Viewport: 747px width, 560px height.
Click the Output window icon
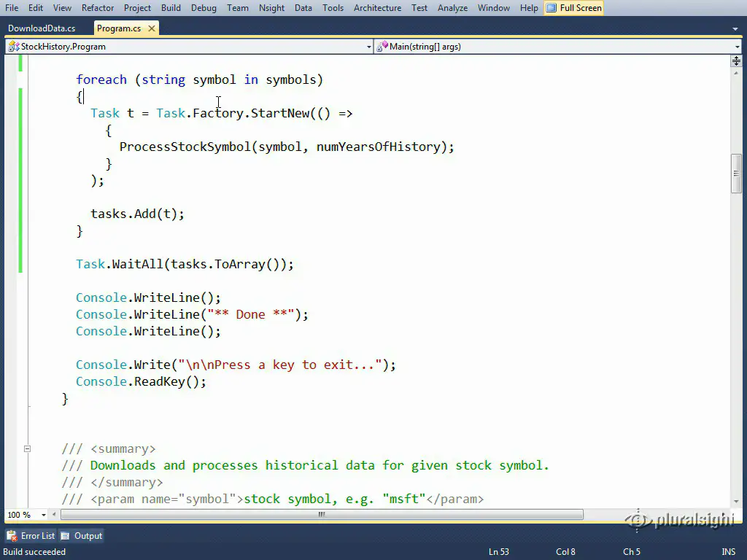pos(65,536)
